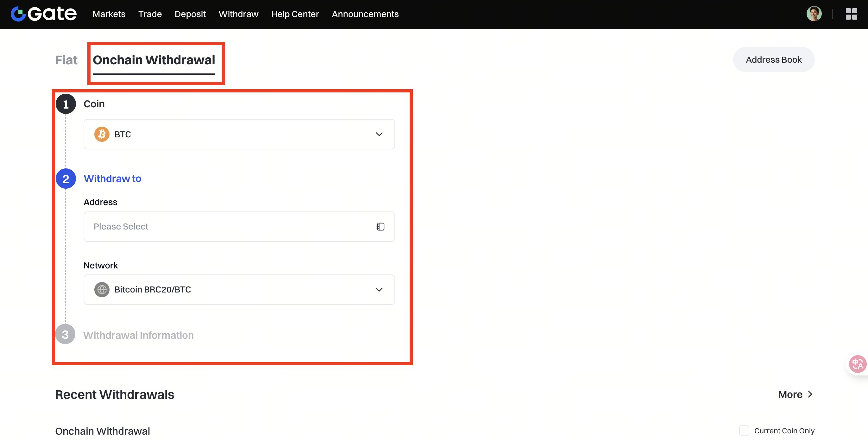
Task: Open Announcements in top navigation
Action: click(x=365, y=14)
